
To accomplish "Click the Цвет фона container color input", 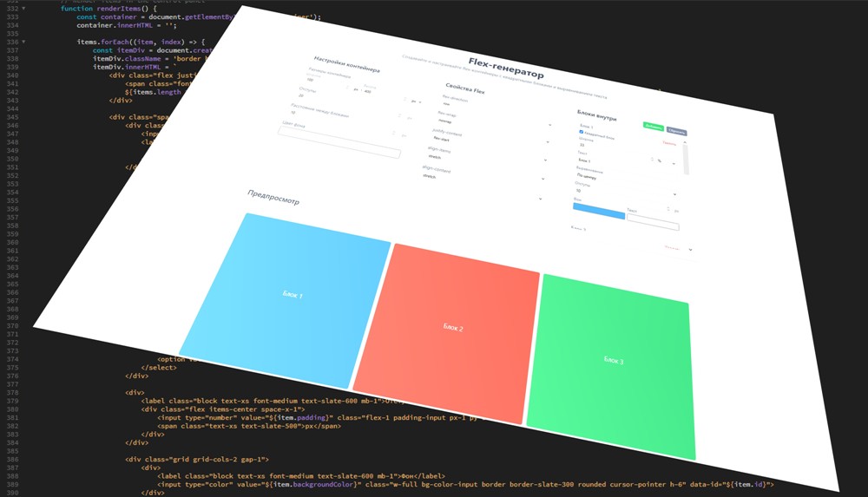I will pos(339,144).
